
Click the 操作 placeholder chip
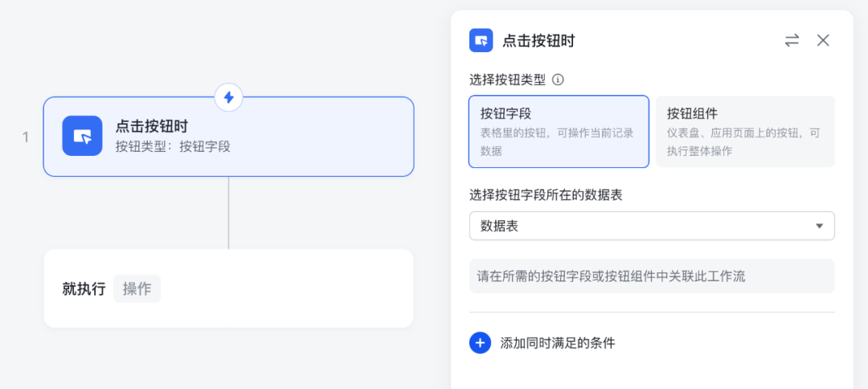[x=137, y=289]
